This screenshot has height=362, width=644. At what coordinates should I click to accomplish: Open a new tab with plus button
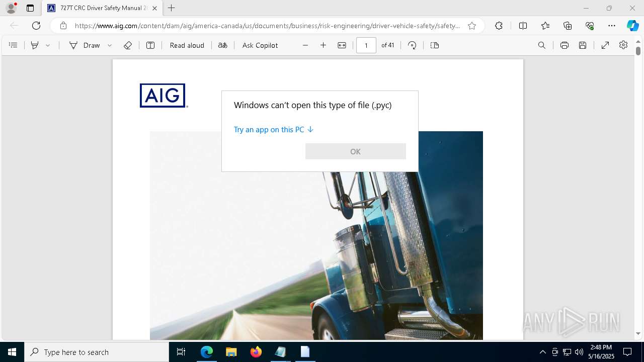(172, 8)
